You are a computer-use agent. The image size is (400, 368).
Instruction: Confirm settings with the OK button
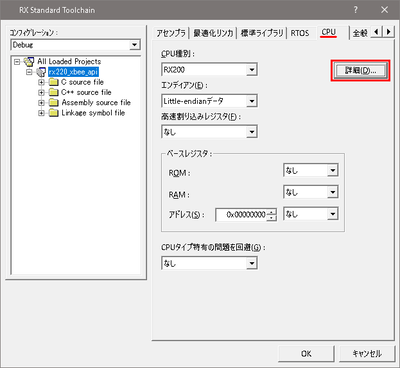[x=306, y=354]
